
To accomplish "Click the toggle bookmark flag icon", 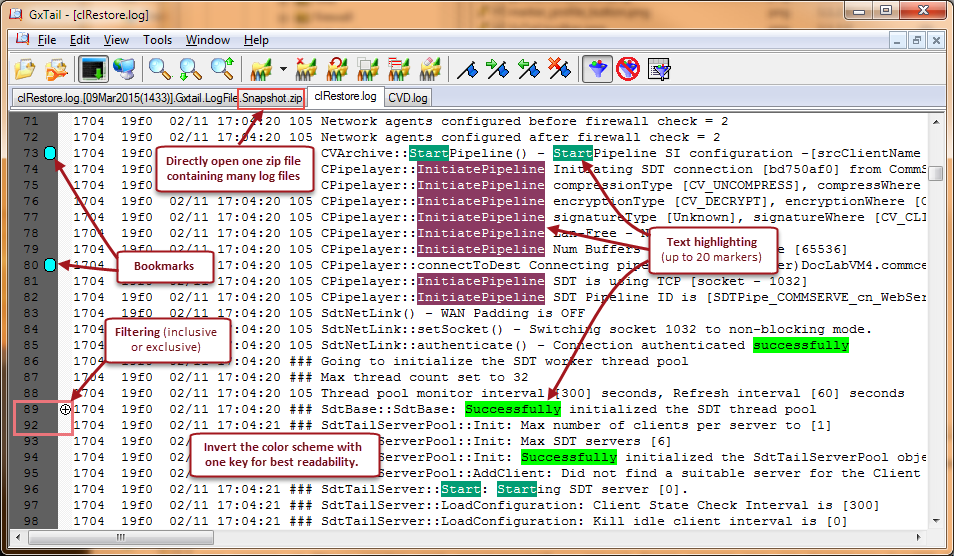I will [x=466, y=69].
